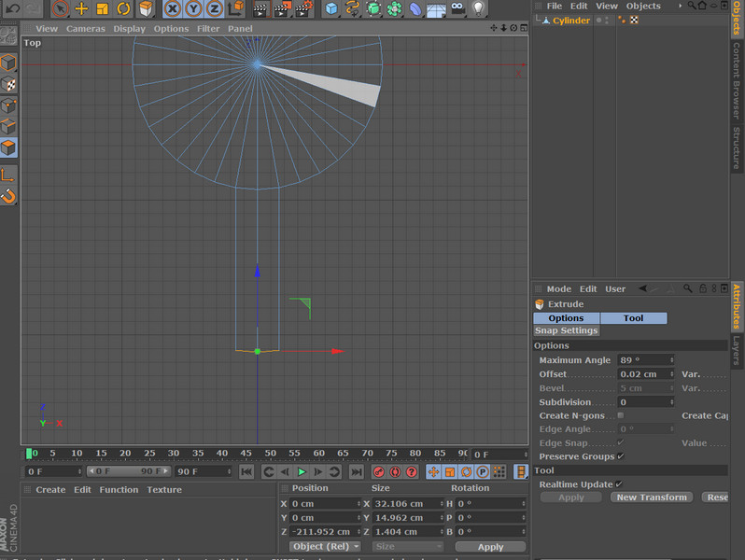Open the light object icon
The image size is (745, 560).
point(479,8)
